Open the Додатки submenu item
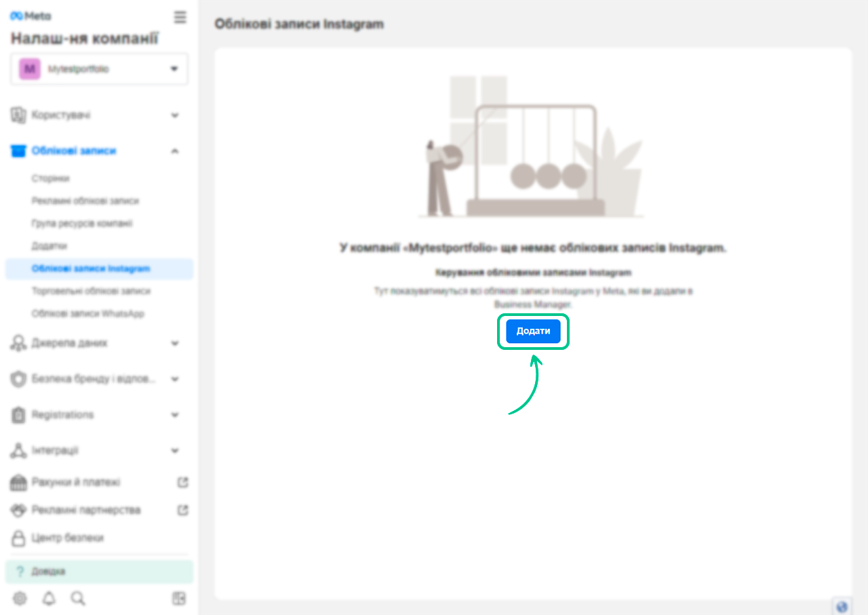This screenshot has width=868, height=615. point(49,245)
